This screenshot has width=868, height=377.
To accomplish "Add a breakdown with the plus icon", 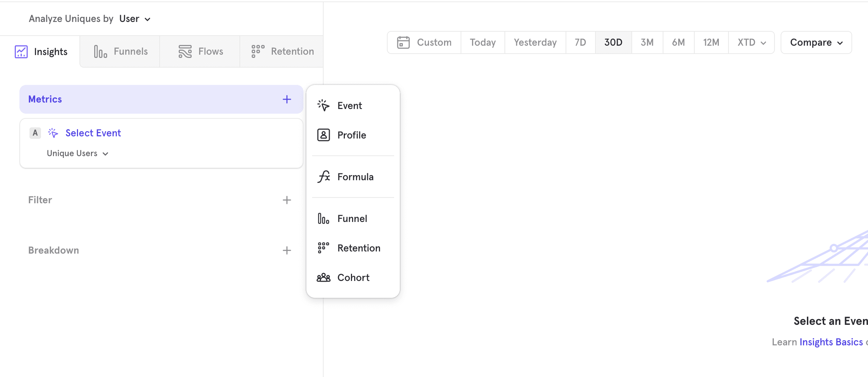I will [287, 250].
